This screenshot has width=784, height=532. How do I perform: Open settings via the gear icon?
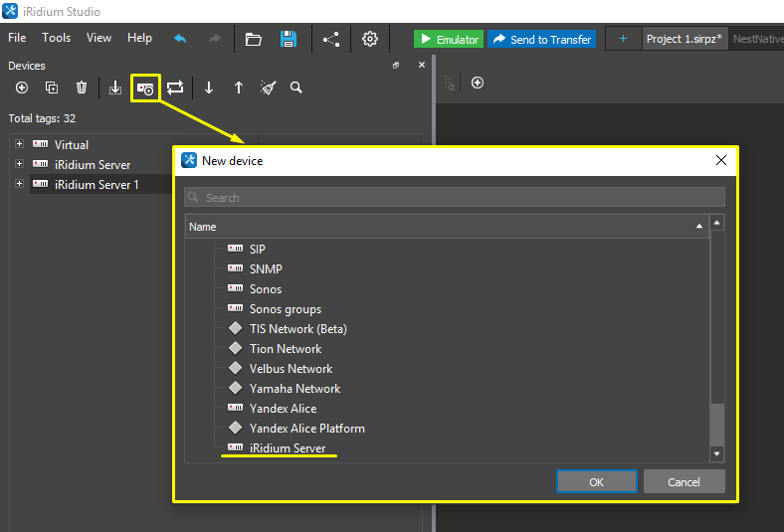[x=370, y=39]
